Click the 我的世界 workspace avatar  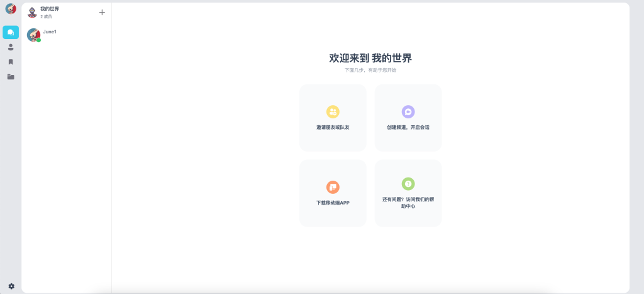[x=32, y=13]
